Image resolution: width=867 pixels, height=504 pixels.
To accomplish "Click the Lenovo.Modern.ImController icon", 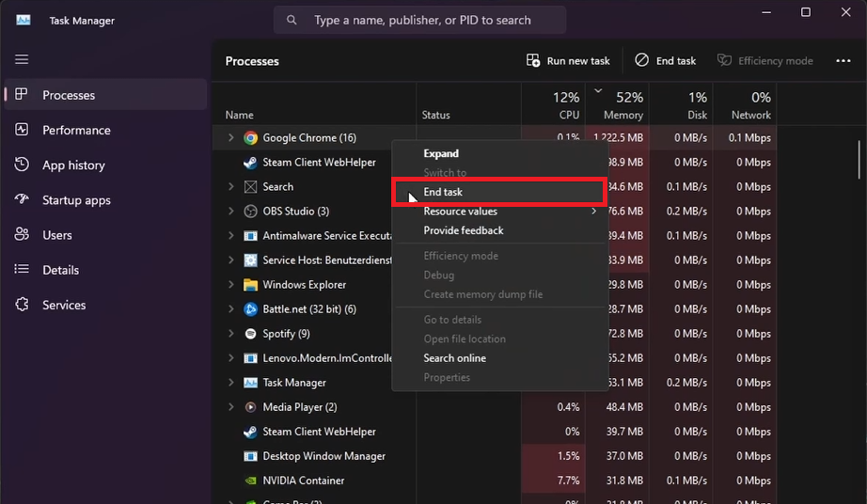I will tap(250, 358).
